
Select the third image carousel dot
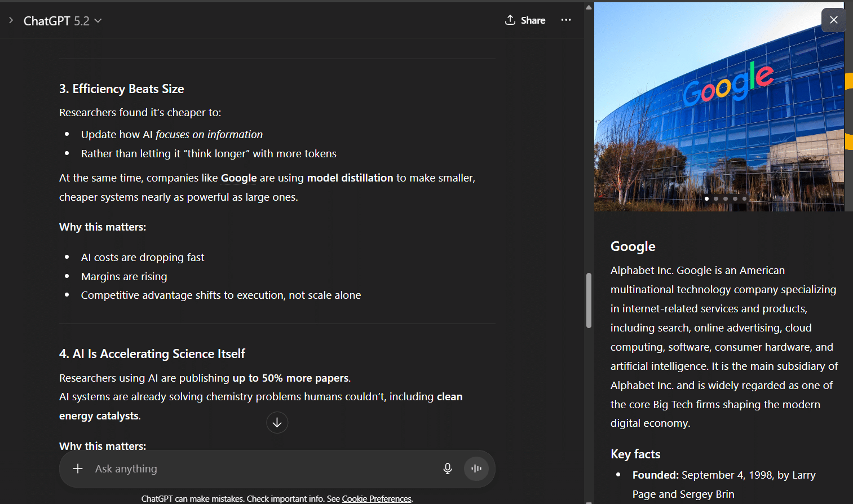[726, 198]
